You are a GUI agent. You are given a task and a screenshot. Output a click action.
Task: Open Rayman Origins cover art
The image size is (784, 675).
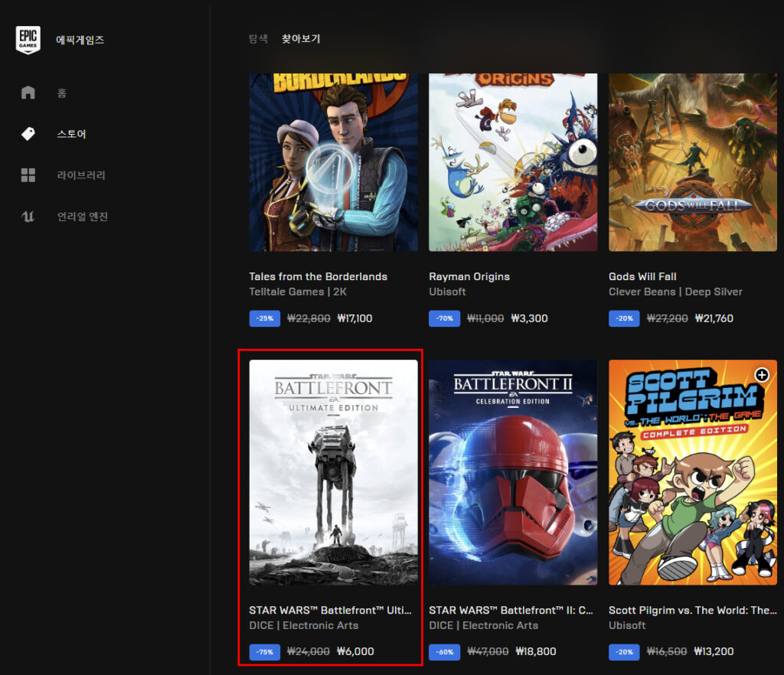click(x=513, y=162)
